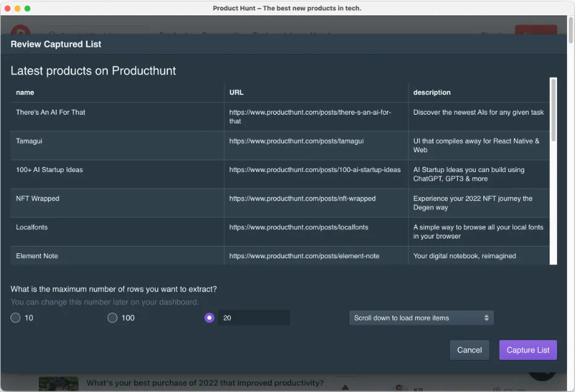Screen dimensions: 575x392
Task: Click 'Discover the newest AIs for any given task'
Action: pyautogui.click(x=478, y=112)
